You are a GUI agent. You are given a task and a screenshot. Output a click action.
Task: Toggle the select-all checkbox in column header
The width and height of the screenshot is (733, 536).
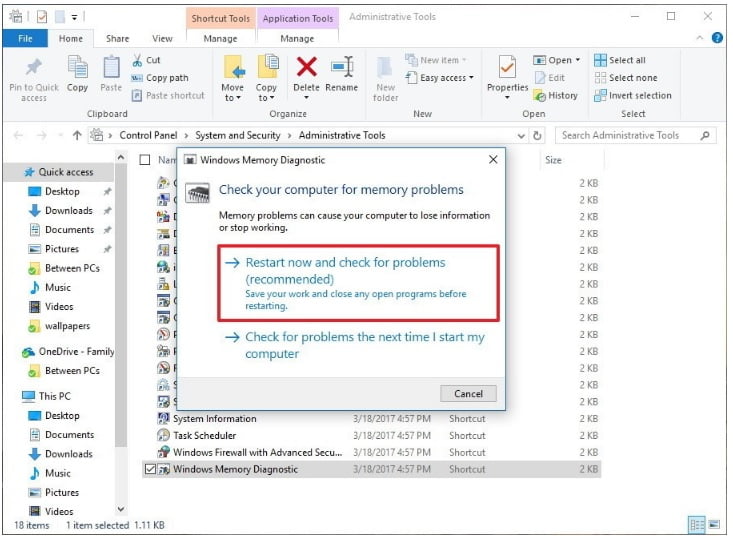(145, 160)
